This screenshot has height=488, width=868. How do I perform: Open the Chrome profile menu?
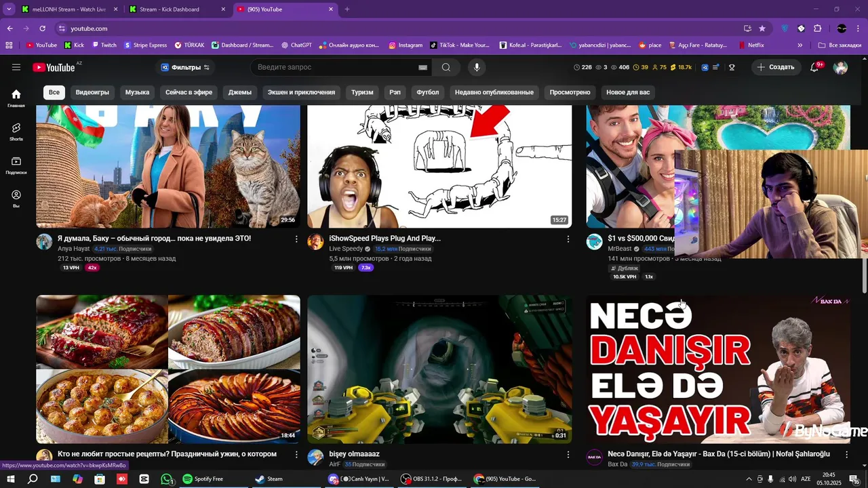[x=842, y=28]
